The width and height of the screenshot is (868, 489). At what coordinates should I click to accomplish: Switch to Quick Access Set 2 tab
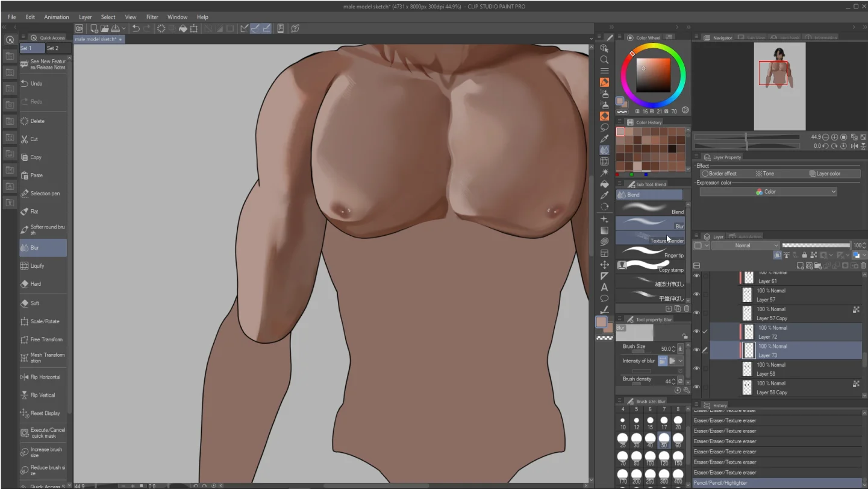coord(54,48)
